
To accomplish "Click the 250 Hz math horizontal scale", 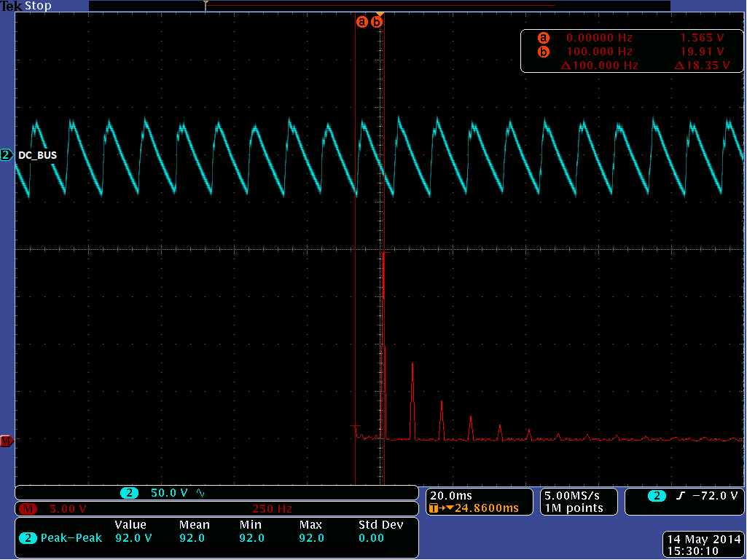I will point(272,509).
